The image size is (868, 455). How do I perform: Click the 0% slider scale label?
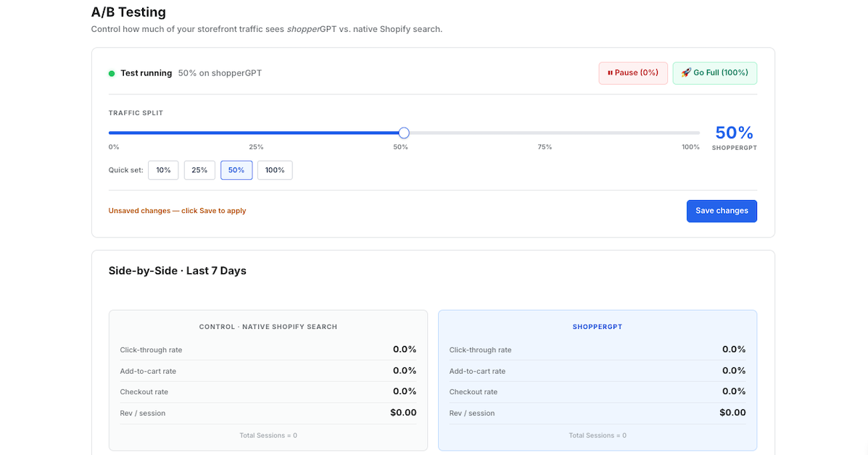point(113,147)
